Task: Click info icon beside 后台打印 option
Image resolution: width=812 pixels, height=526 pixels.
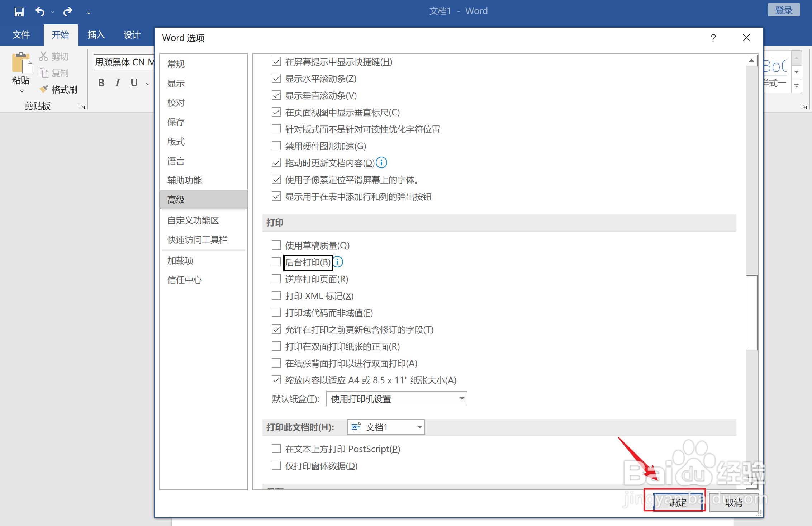Action: 338,262
